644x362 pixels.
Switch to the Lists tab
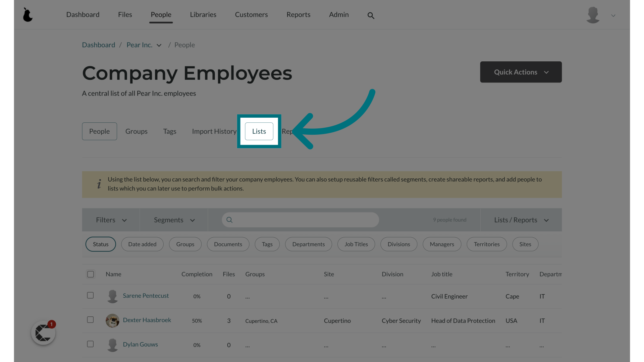pos(259,131)
